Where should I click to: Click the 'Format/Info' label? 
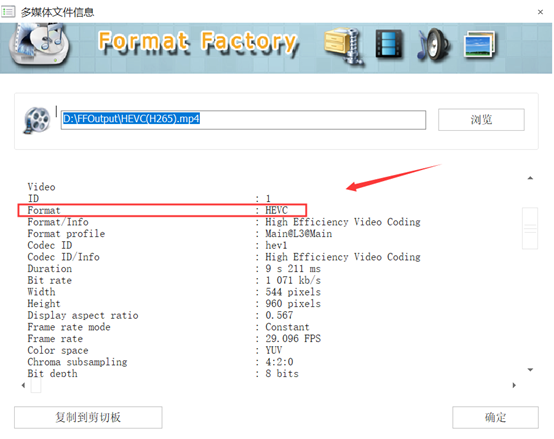58,222
